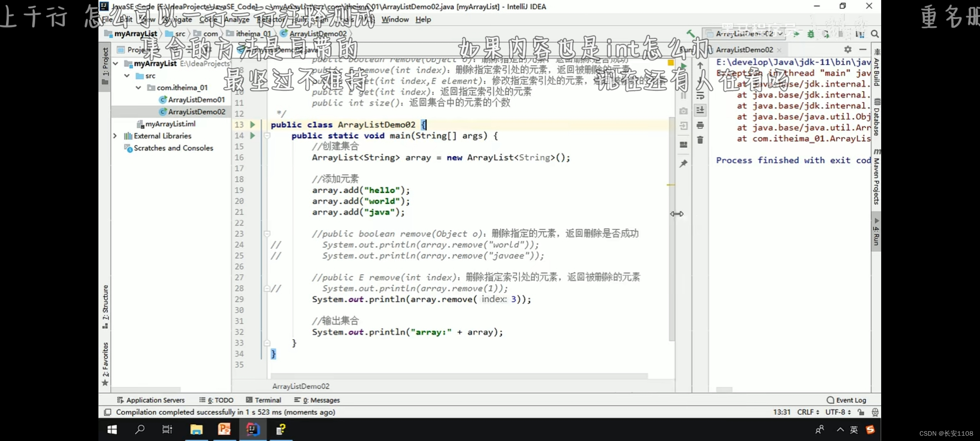Image resolution: width=980 pixels, height=441 pixels.
Task: Clear the console with the trash icon
Action: coord(700,140)
